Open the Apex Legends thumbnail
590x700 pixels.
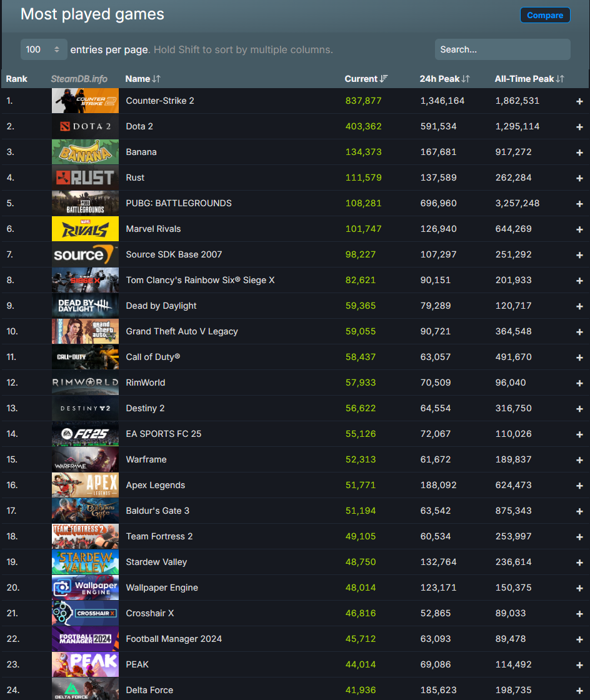85,485
